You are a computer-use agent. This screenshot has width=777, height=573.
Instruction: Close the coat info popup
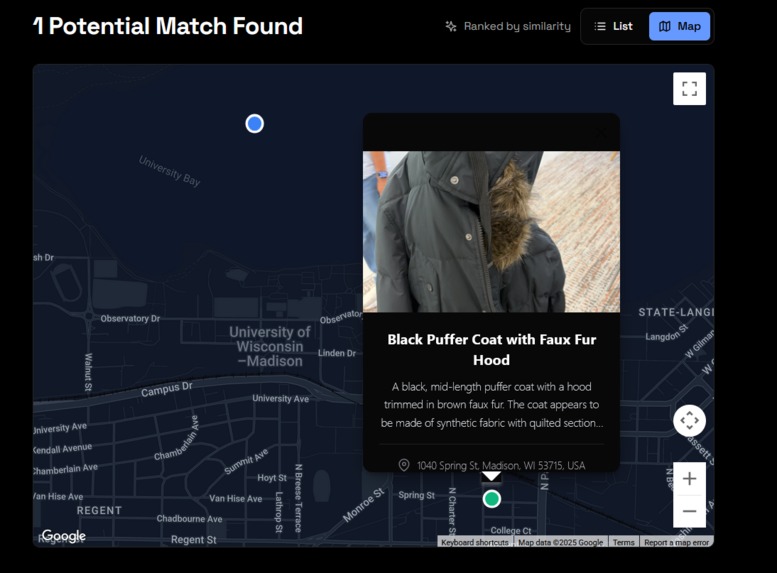(x=601, y=133)
